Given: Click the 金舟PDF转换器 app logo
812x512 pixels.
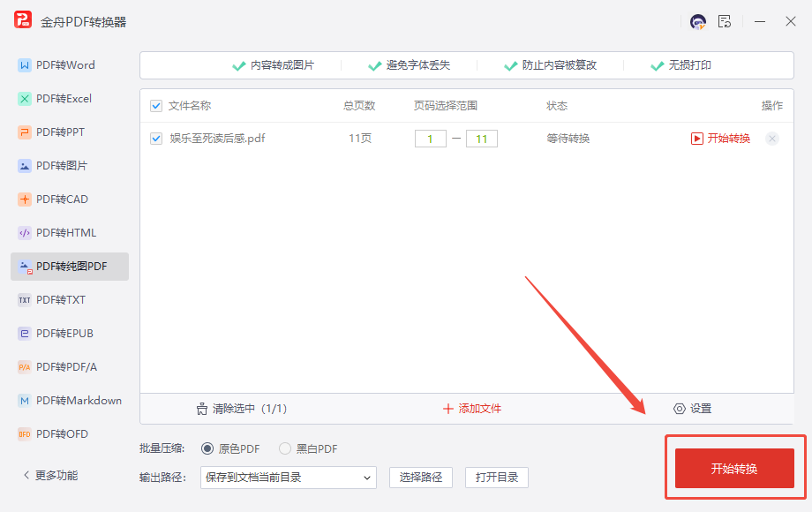Looking at the screenshot, I should (23, 20).
